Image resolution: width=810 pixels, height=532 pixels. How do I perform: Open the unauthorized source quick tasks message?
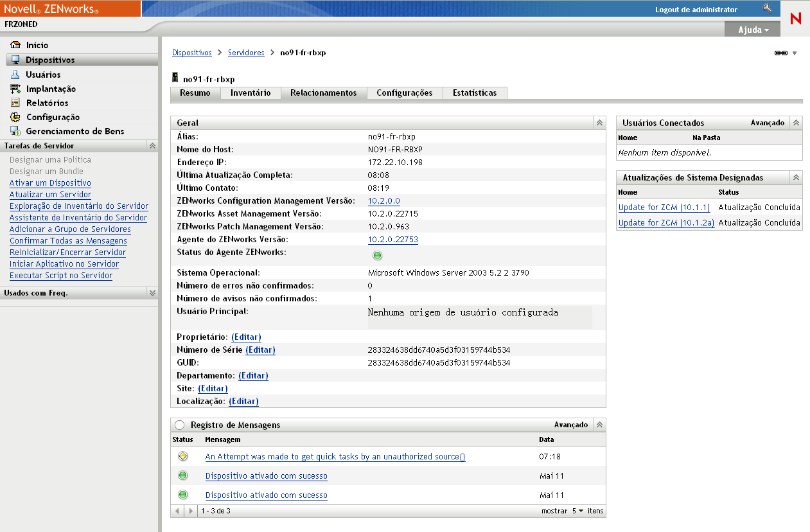click(x=335, y=457)
